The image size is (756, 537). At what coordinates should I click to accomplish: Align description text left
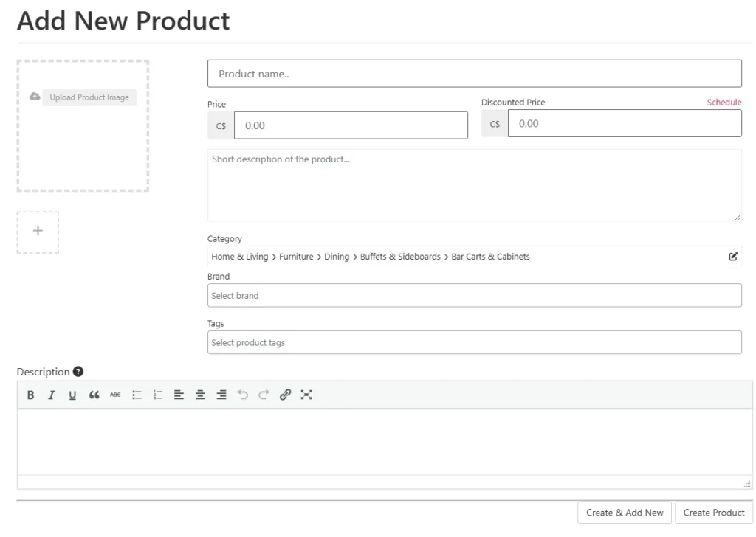[179, 395]
